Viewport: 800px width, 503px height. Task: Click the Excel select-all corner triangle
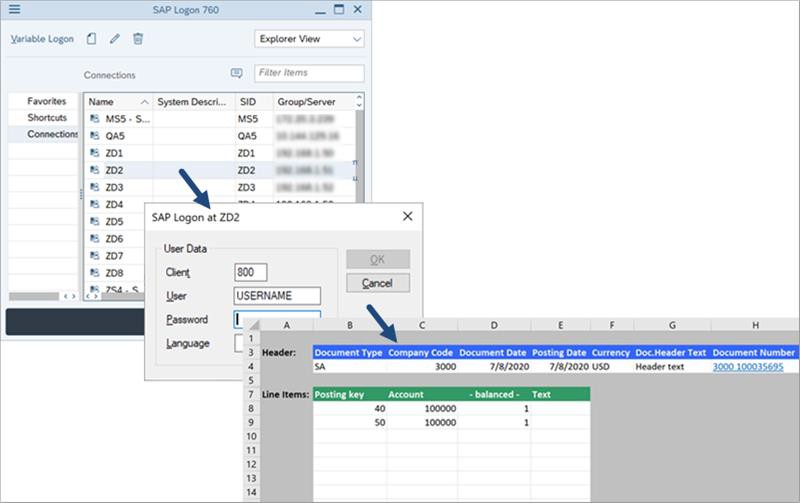point(254,325)
